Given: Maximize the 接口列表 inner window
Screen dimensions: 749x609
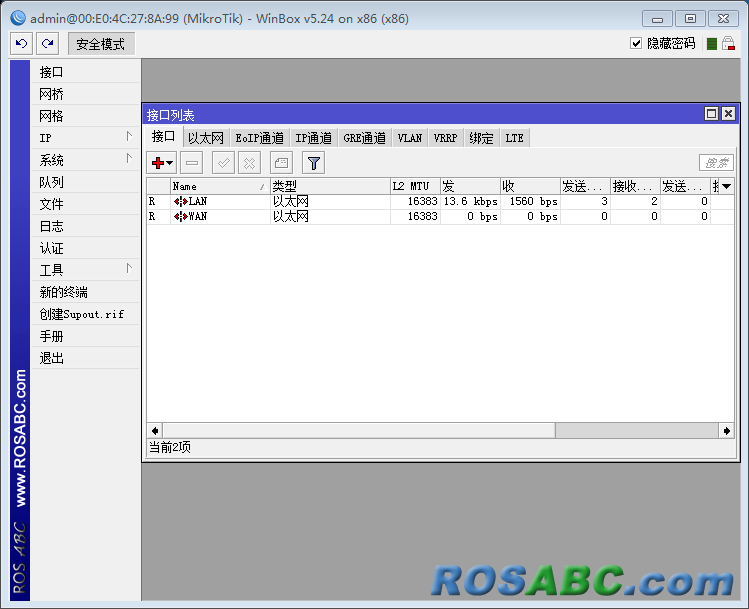Looking at the screenshot, I should pos(711,114).
